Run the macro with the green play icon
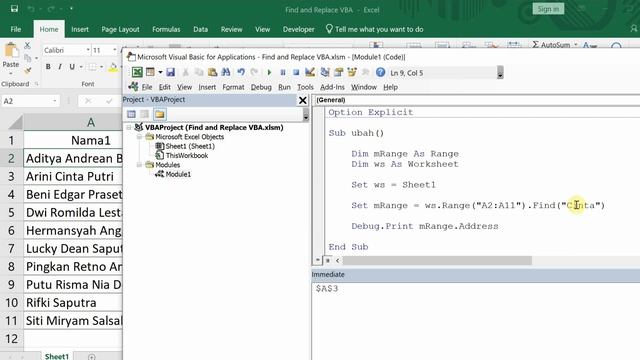This screenshot has height=360, width=640. click(269, 72)
